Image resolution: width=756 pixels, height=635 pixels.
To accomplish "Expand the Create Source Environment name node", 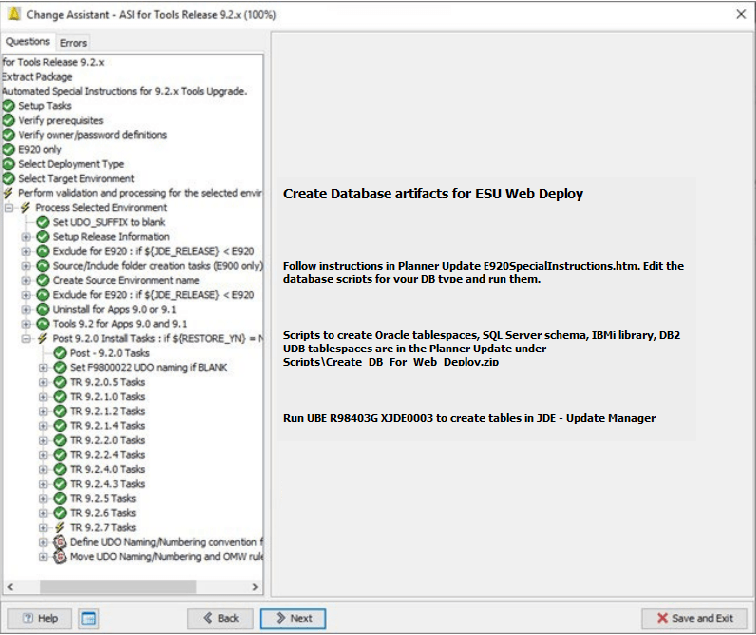I will (26, 280).
